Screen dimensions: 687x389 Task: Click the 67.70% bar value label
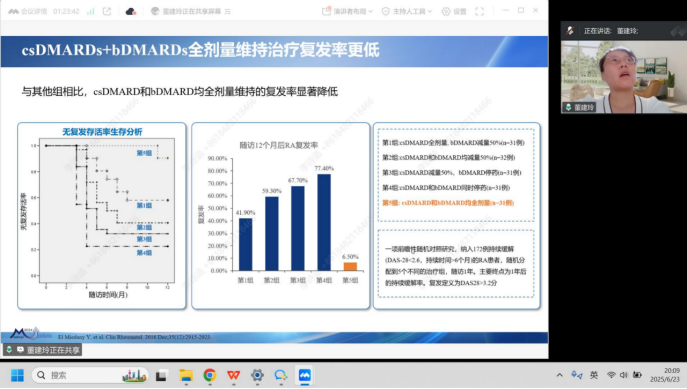[x=298, y=180]
